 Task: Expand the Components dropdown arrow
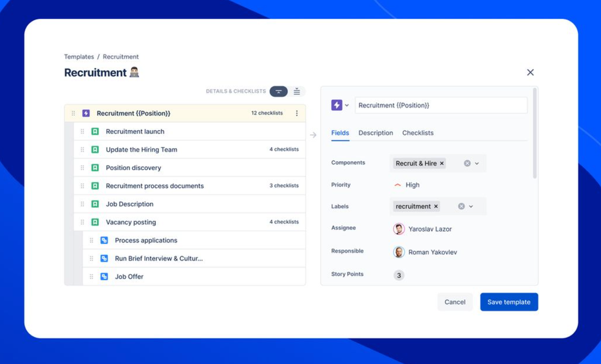(x=477, y=164)
